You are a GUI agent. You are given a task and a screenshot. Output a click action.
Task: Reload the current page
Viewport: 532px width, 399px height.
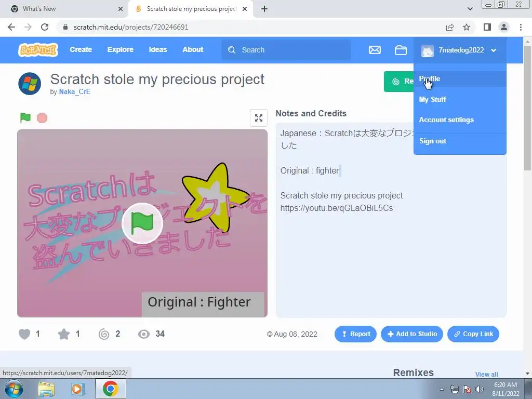45,27
